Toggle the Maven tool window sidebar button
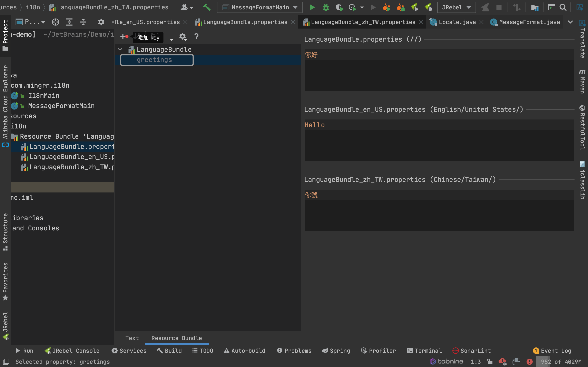Screen dimensions: 588x367 coord(582,81)
